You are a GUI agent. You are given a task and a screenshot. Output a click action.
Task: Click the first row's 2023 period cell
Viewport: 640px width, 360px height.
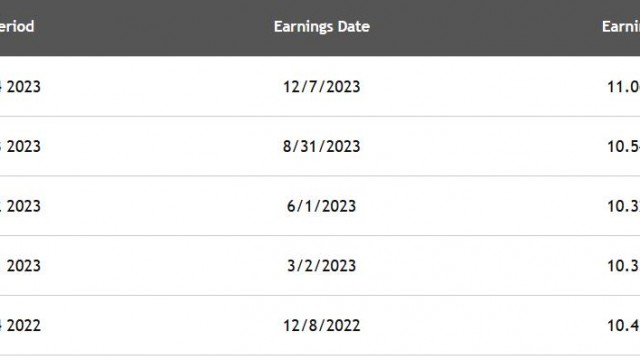(20, 87)
